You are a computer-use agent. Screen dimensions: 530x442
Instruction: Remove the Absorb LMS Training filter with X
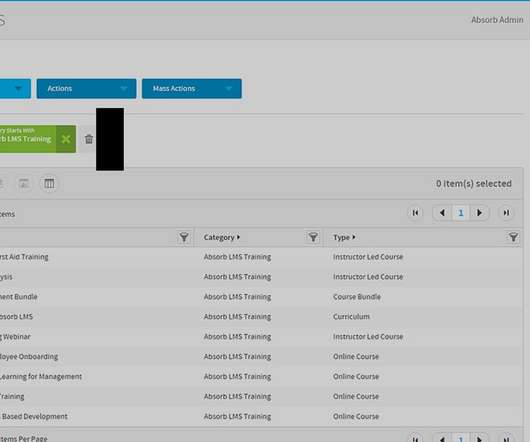tap(66, 139)
